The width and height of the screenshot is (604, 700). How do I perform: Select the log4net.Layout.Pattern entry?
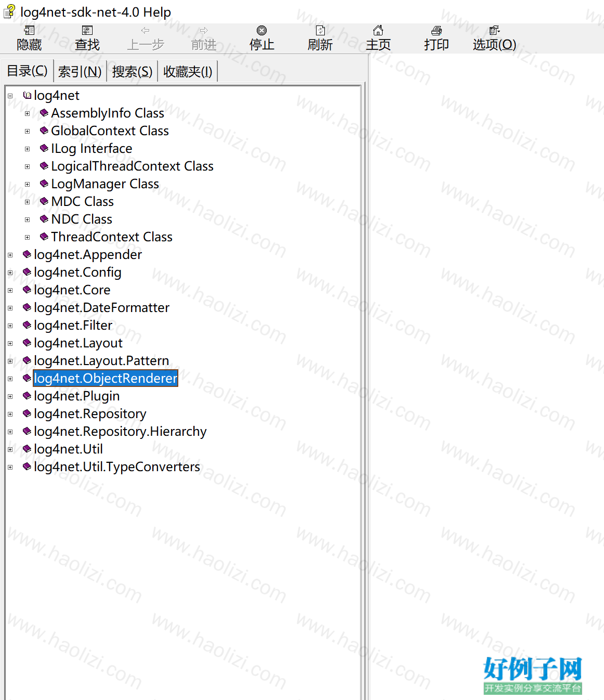101,360
